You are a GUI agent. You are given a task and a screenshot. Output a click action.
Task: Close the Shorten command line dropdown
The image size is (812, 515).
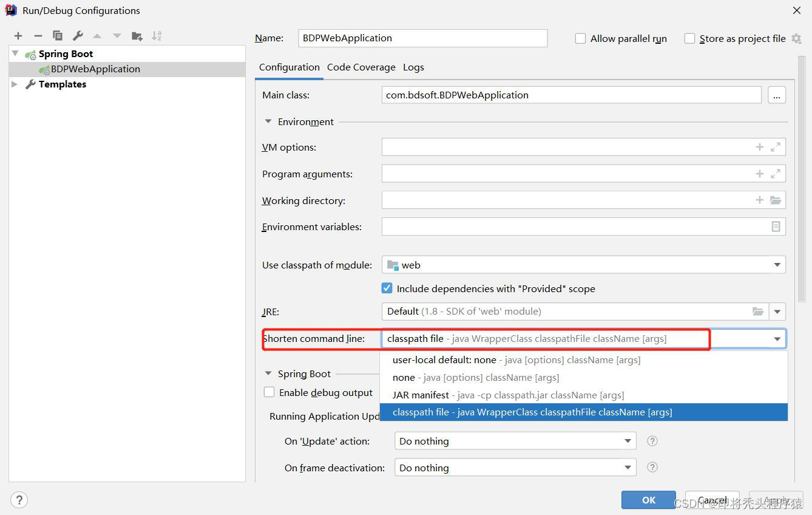coord(777,339)
